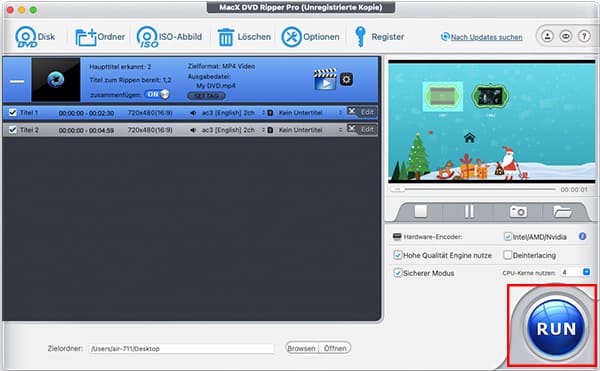Open the snapshot folder icon under preview
Image resolution: width=600 pixels, height=371 pixels.
point(562,212)
